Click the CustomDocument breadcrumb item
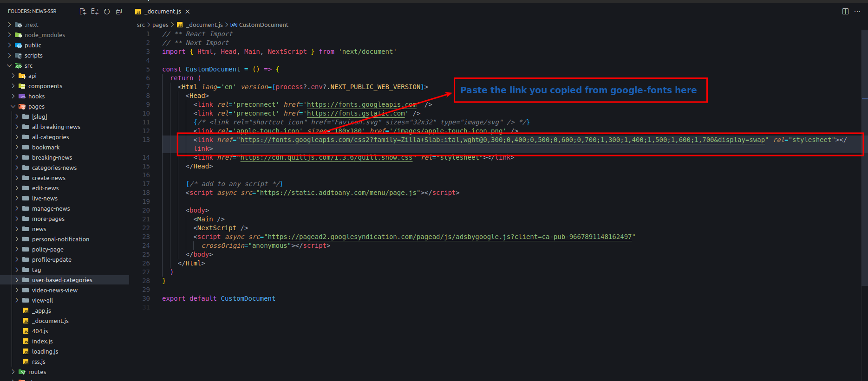Image resolution: width=868 pixels, height=381 pixels. 263,25
